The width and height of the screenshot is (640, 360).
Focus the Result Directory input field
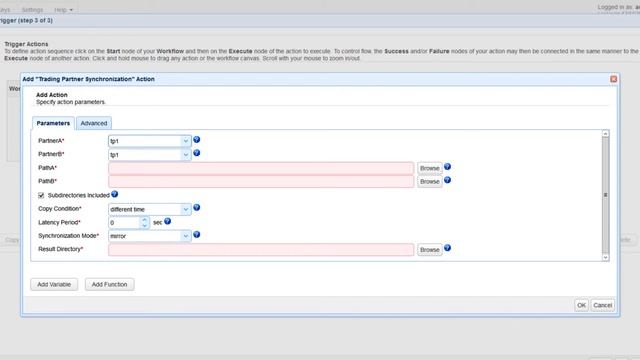(261, 249)
